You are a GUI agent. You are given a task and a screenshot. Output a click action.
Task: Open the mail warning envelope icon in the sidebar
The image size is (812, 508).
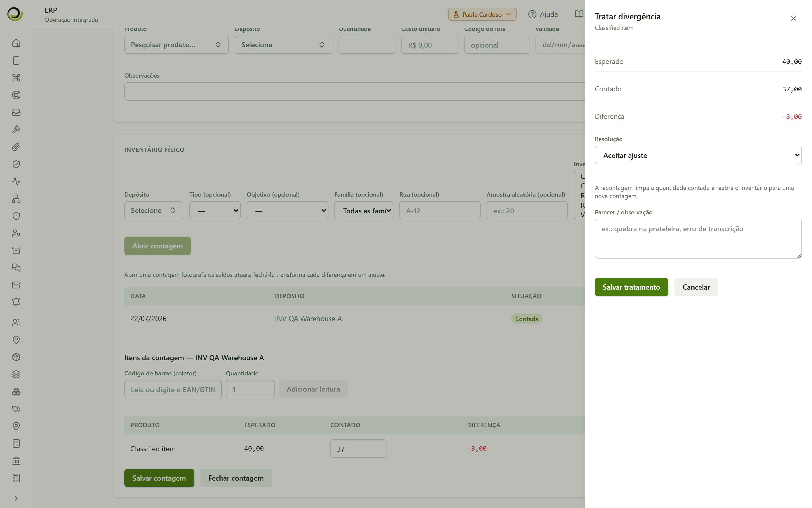[16, 285]
